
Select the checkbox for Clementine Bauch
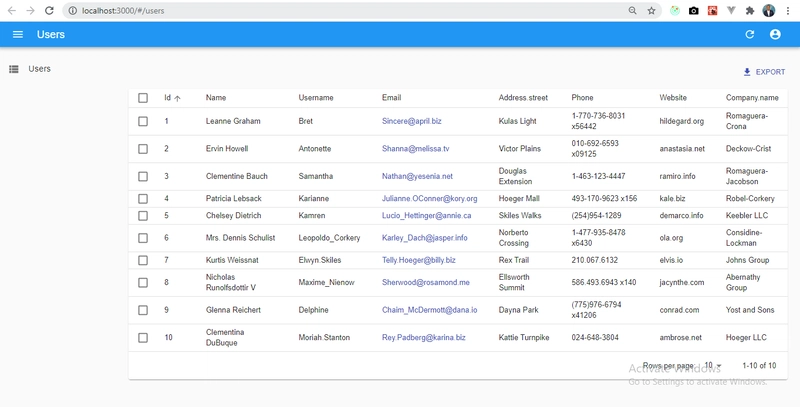pyautogui.click(x=143, y=176)
